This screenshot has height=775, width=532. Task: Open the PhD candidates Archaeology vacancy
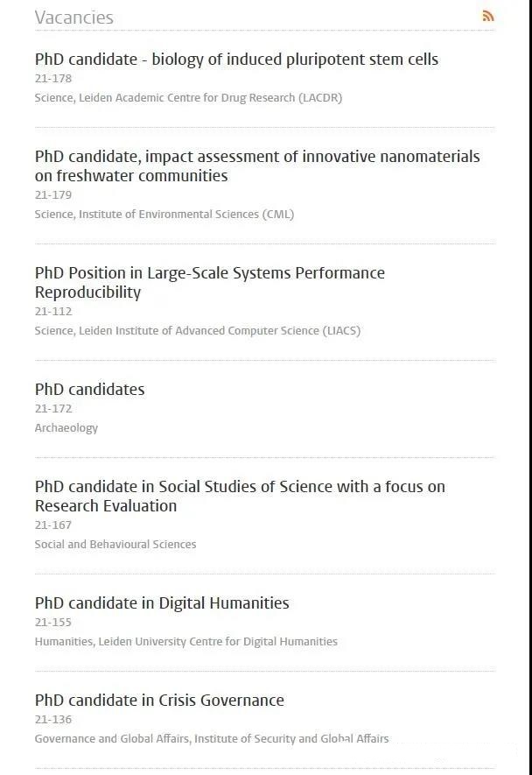[x=89, y=390]
